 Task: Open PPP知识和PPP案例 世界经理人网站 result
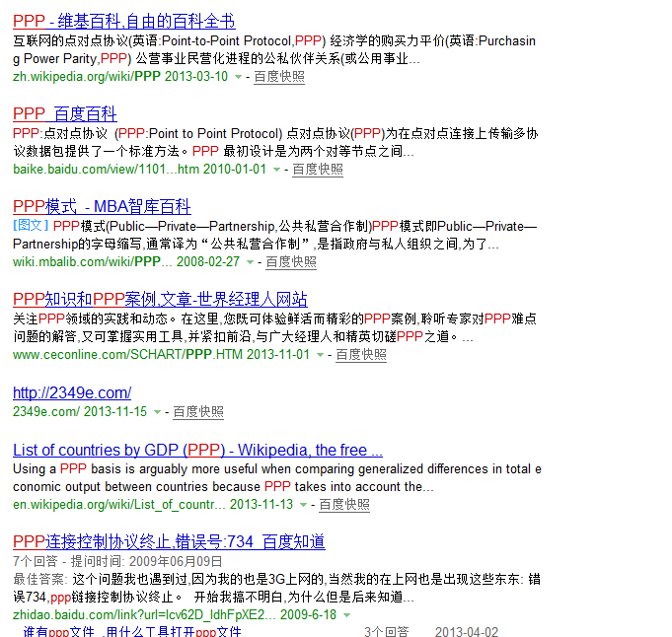(x=160, y=300)
